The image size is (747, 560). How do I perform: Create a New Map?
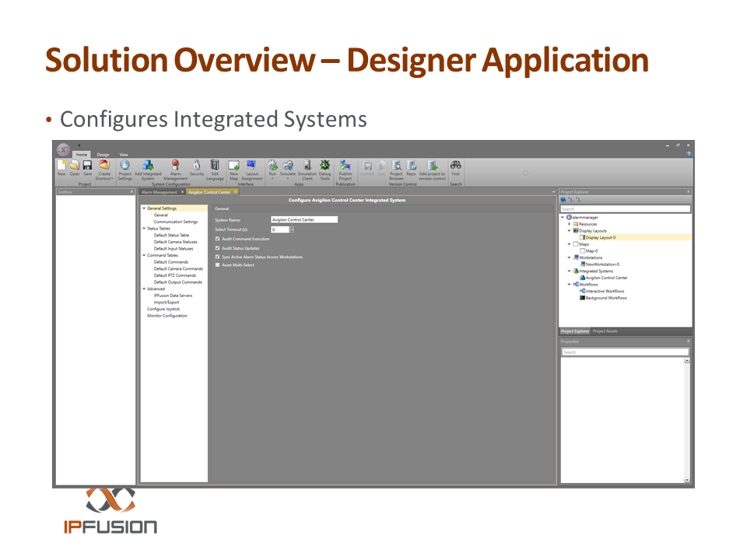tap(233, 165)
